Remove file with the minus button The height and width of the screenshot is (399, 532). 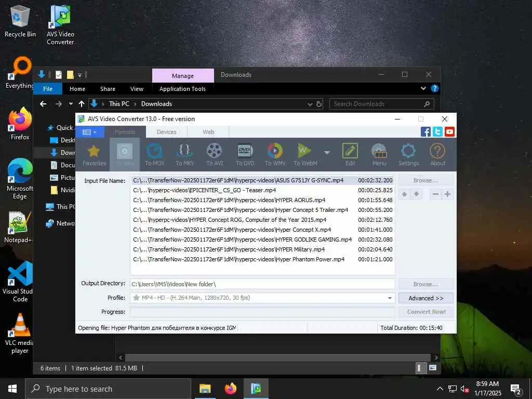coord(436,194)
